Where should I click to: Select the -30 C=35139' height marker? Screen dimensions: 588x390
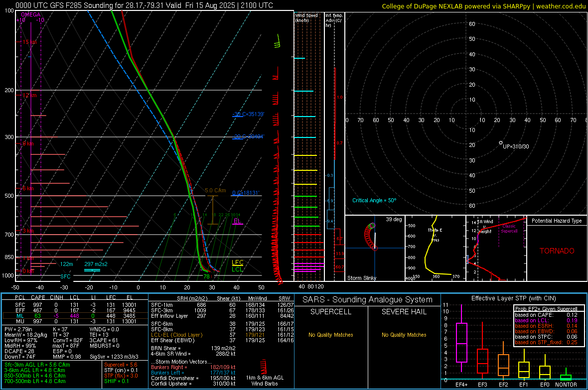[x=248, y=114]
